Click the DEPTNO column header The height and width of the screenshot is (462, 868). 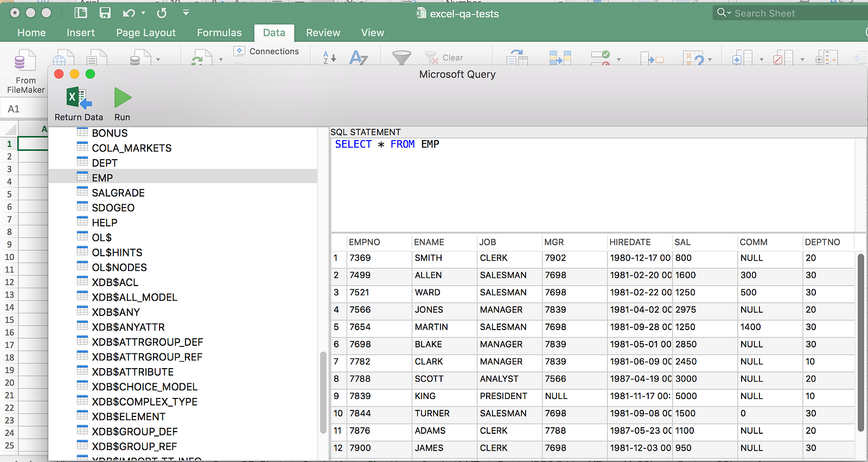pos(828,242)
